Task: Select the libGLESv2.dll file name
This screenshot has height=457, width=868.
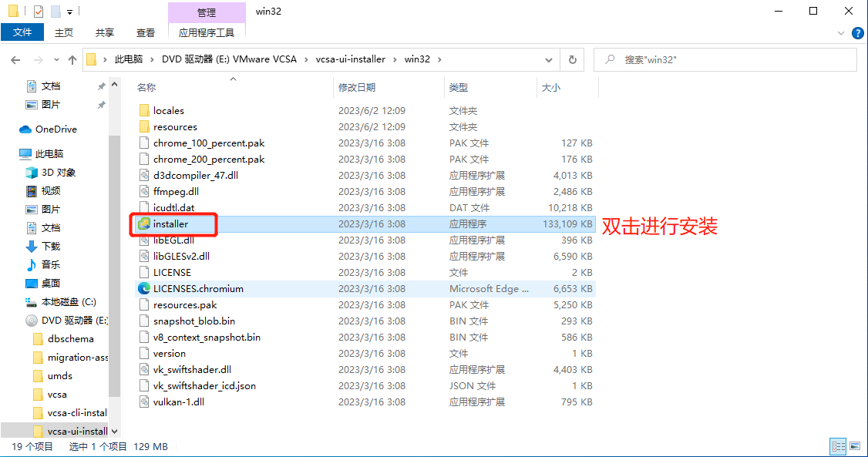Action: click(x=181, y=256)
